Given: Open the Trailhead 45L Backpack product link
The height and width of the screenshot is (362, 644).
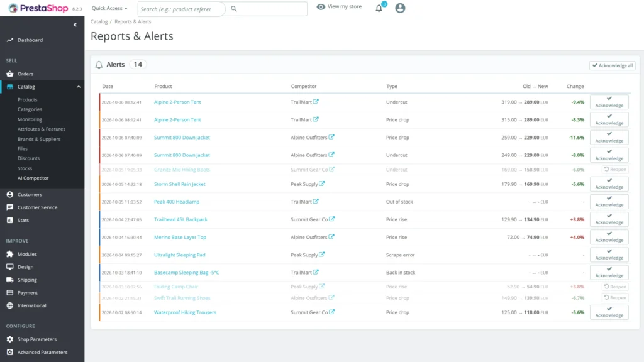Looking at the screenshot, I should pyautogui.click(x=180, y=219).
